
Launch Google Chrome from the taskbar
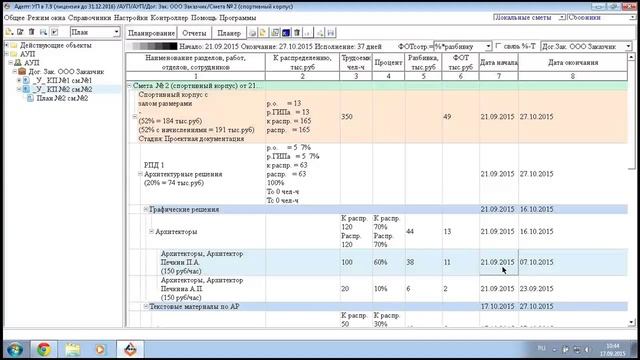[44, 349]
